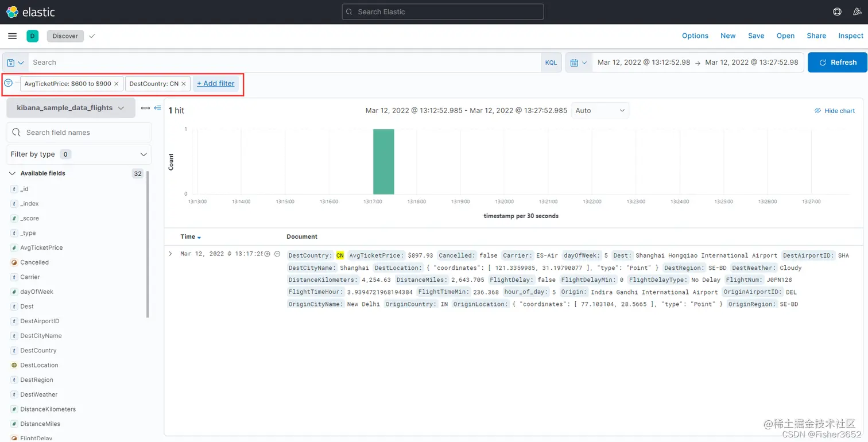Click Share in top menu
868x442 pixels.
[816, 36]
